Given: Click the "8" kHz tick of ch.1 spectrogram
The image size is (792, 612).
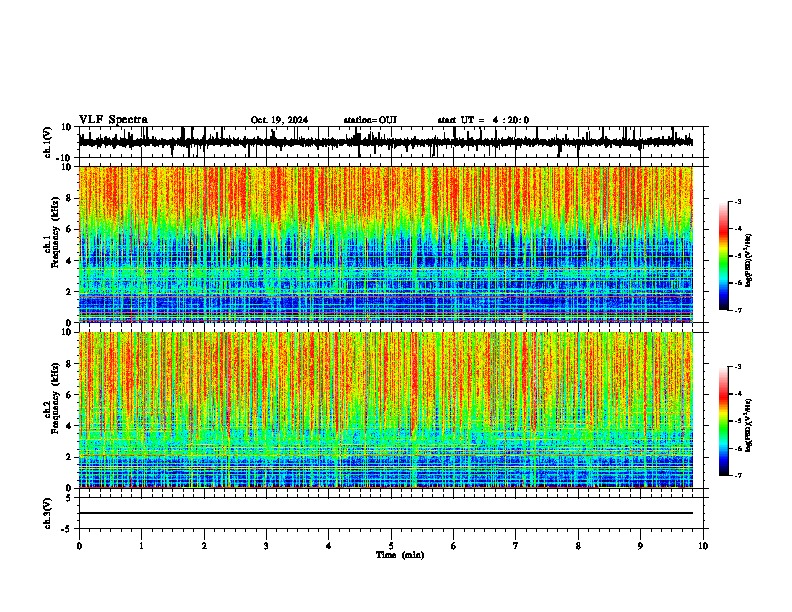Looking at the screenshot, I should (70, 198).
